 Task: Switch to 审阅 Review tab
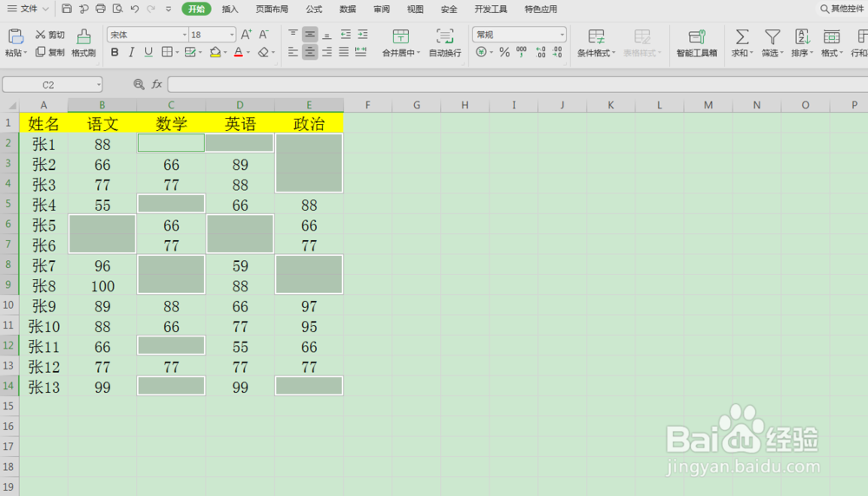[381, 9]
